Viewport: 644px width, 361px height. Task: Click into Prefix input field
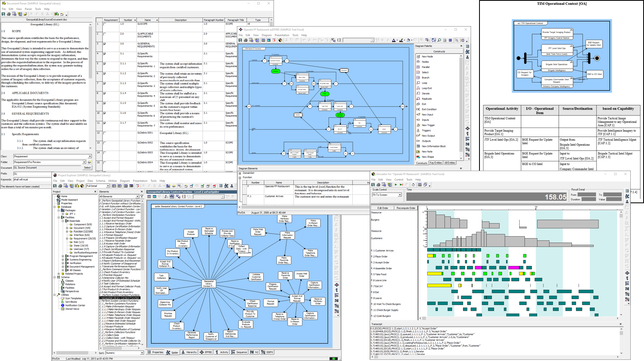[32, 173]
